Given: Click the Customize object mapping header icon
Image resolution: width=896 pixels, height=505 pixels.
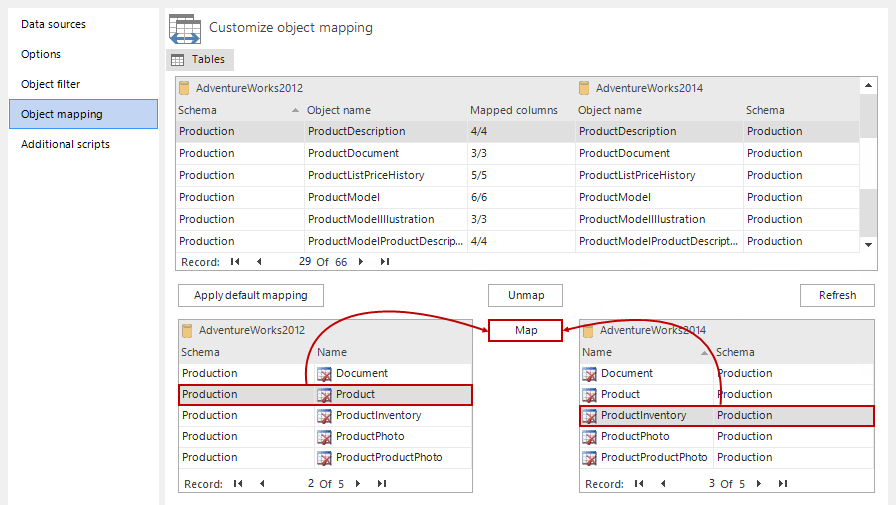Looking at the screenshot, I should [185, 29].
